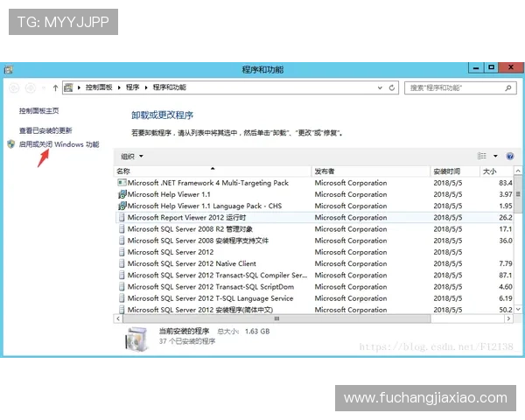Select the Microsoft SQL Server 2012 row
This screenshot has width=525, height=420.
coord(314,252)
